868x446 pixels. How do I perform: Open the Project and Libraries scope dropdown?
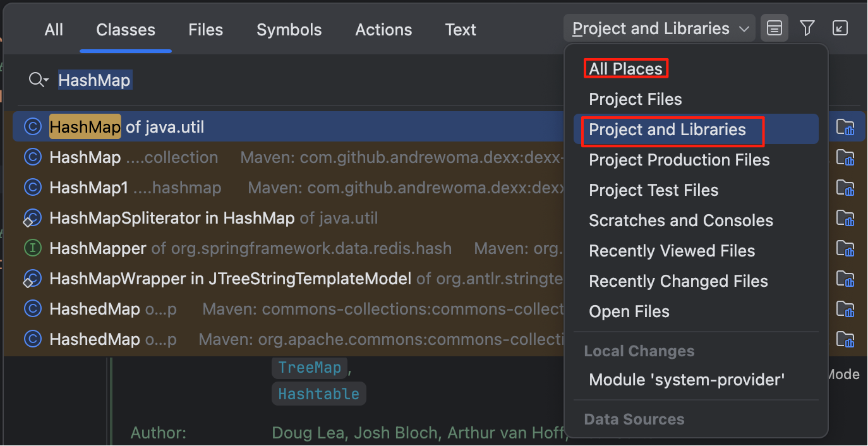660,29
